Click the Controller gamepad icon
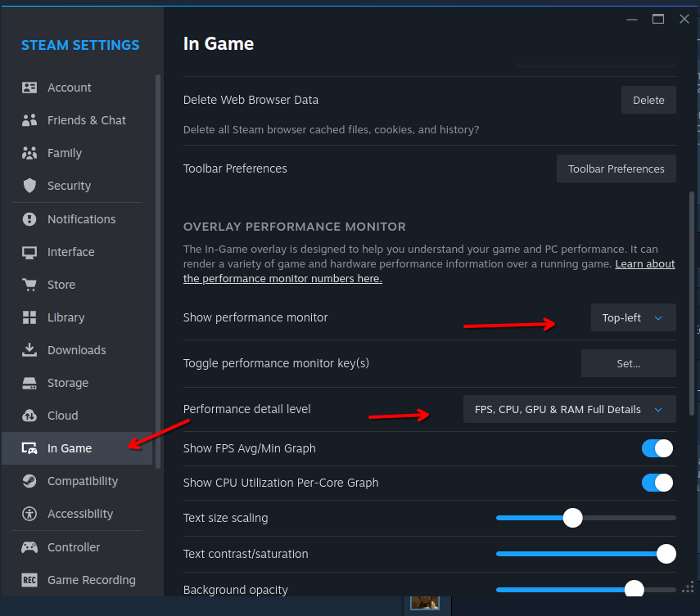This screenshot has width=700, height=616. (x=29, y=547)
